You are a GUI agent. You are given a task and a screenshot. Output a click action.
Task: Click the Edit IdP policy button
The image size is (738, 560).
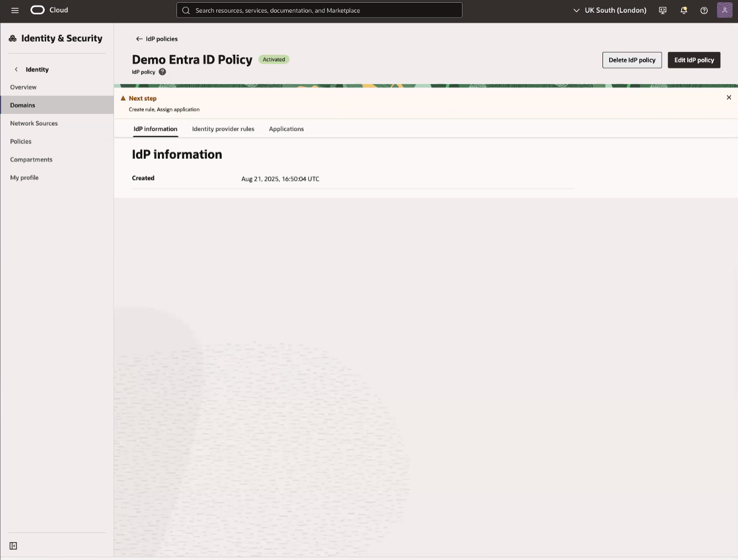click(694, 60)
